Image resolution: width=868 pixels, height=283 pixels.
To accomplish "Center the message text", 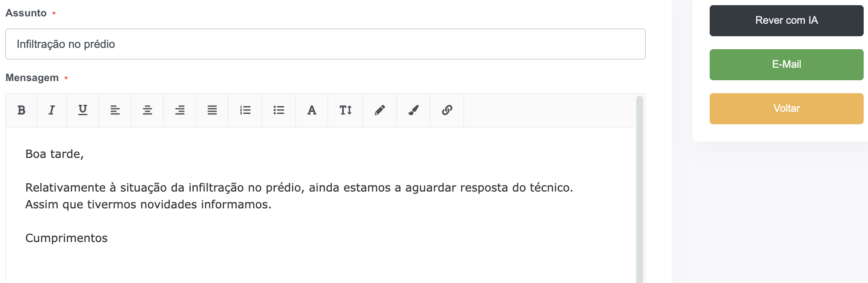I will coord(147,110).
